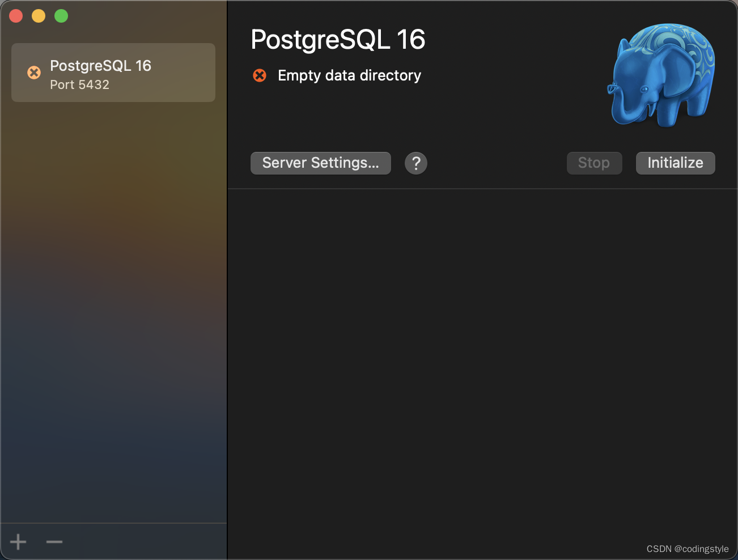This screenshot has height=560, width=738.
Task: Minimize window using yellow button
Action: point(39,16)
